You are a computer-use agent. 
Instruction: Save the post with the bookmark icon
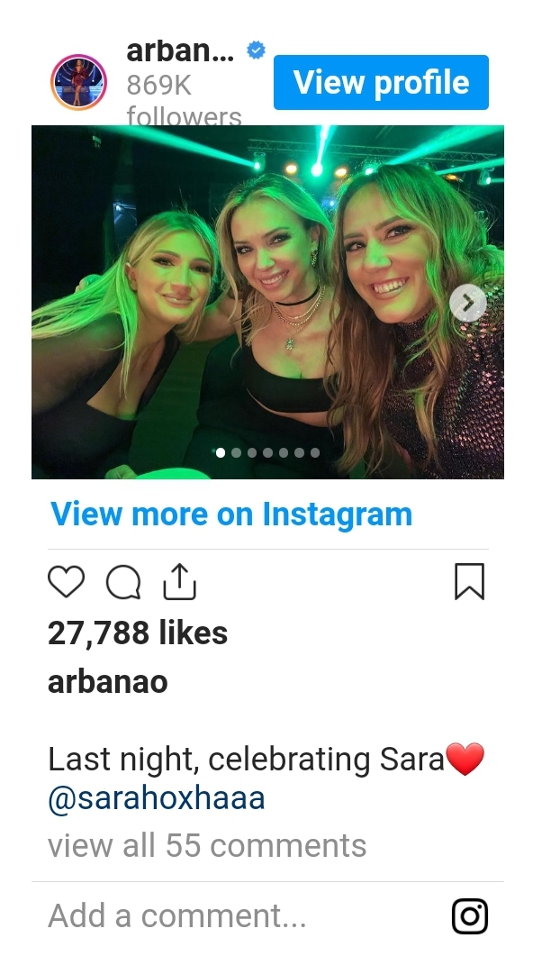(x=470, y=581)
